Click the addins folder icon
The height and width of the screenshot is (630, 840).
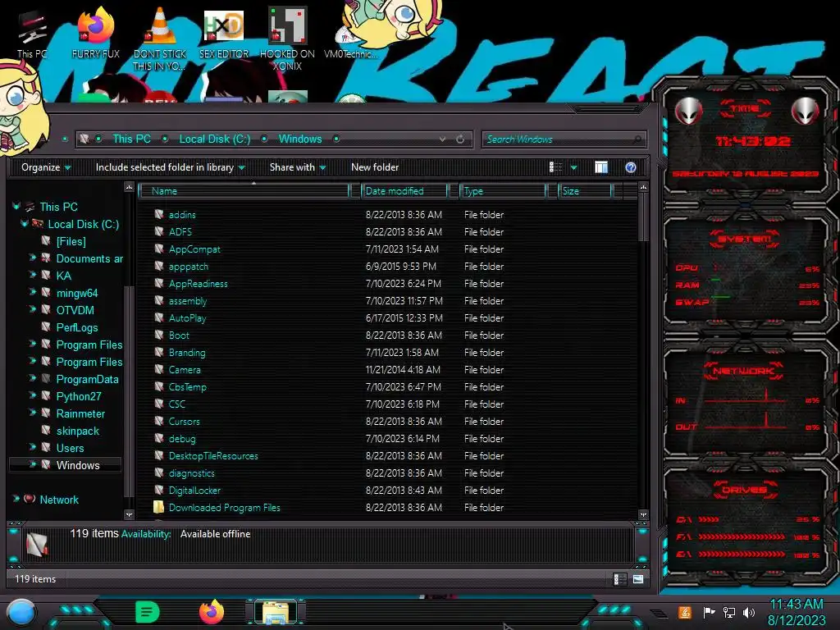(158, 214)
